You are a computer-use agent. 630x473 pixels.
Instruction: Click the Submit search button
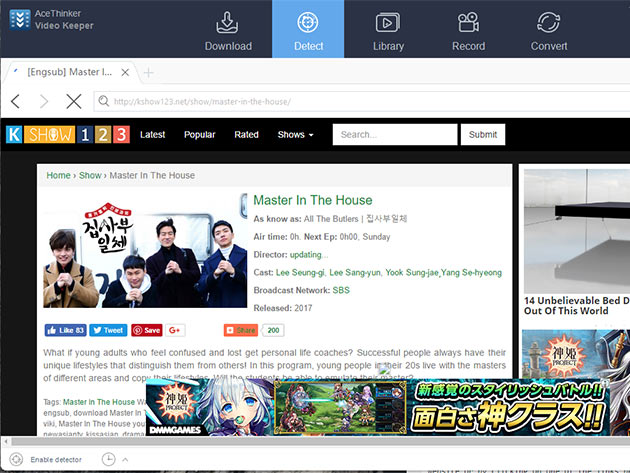pos(483,134)
